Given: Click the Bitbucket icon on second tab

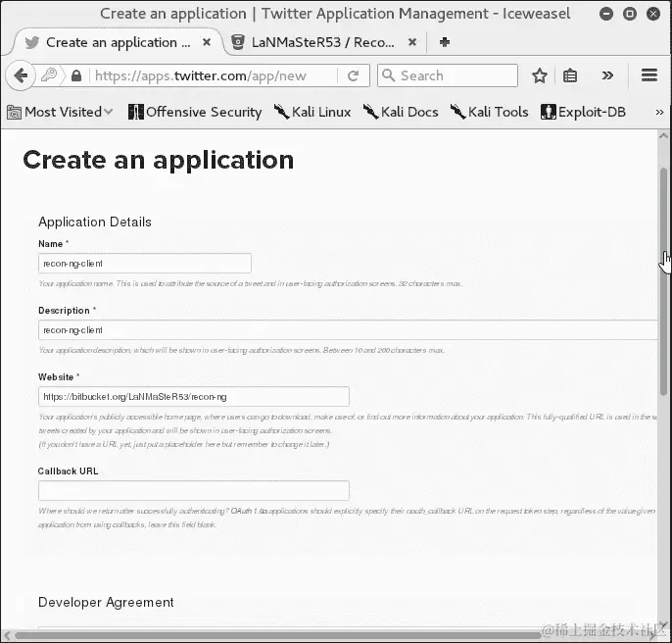Looking at the screenshot, I should pos(238,42).
